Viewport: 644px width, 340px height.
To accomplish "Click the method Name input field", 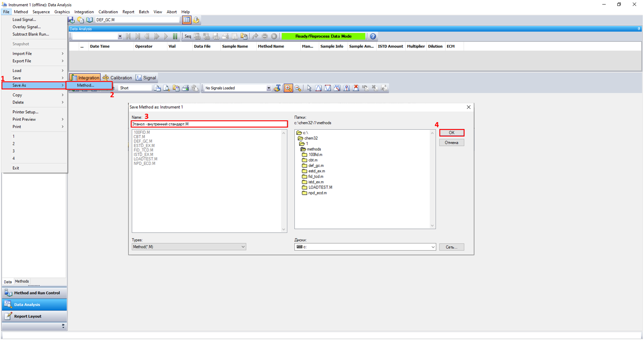I will pos(209,124).
